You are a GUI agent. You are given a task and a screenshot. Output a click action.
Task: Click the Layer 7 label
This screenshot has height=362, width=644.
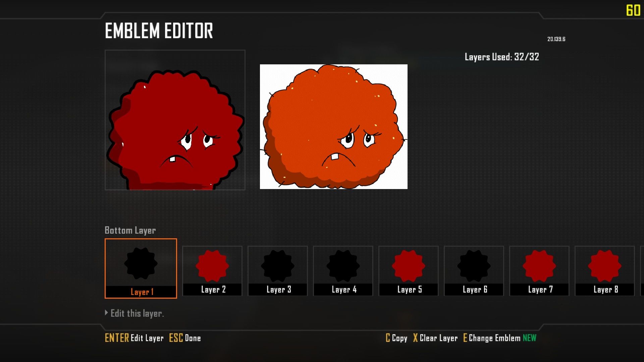coord(540,290)
